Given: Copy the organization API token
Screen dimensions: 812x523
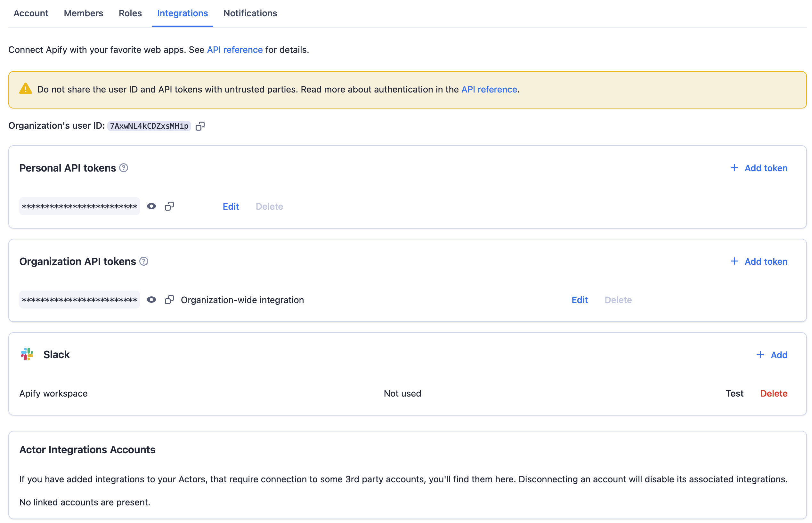Looking at the screenshot, I should (x=169, y=300).
